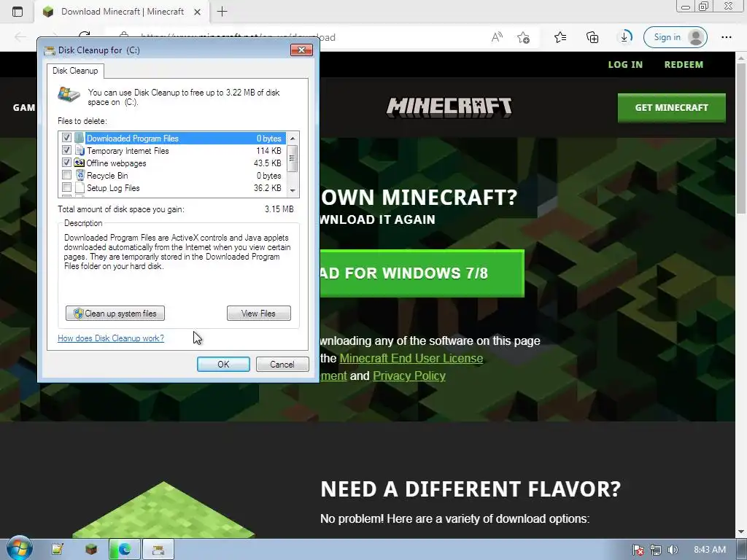Select the Recycle Bin row text
The image size is (747, 560).
click(x=107, y=176)
